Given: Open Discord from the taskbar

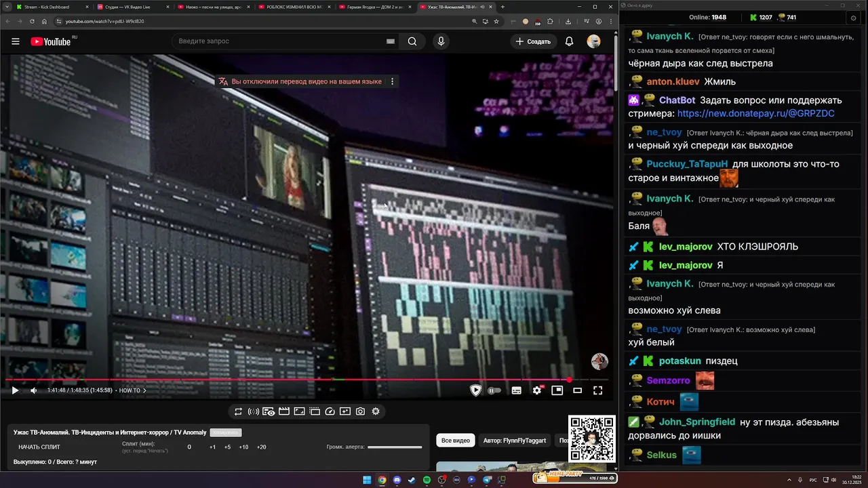Looking at the screenshot, I should pos(397,480).
